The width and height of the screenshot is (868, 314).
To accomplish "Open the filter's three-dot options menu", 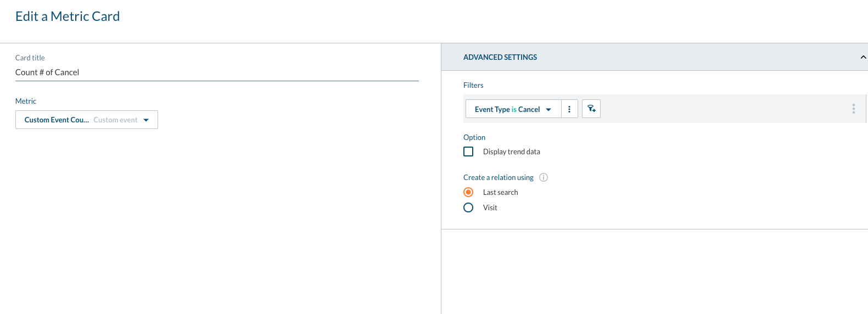I will click(x=569, y=109).
